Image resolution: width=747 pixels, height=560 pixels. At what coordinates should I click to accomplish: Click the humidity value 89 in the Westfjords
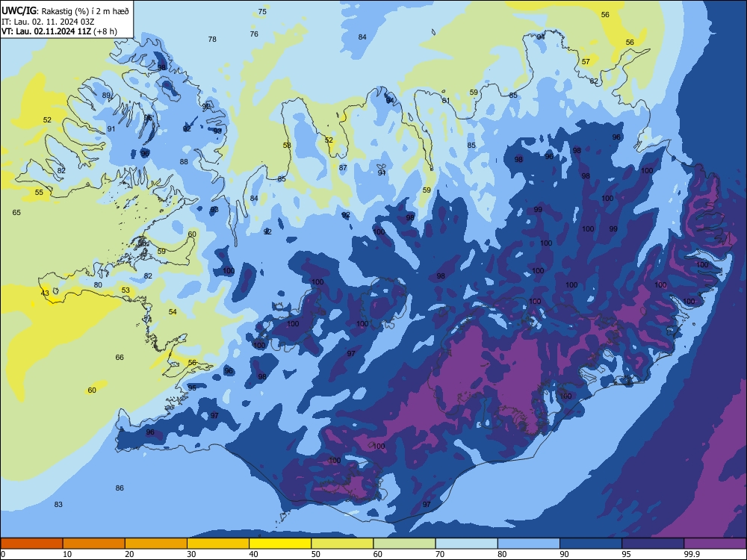(x=106, y=95)
